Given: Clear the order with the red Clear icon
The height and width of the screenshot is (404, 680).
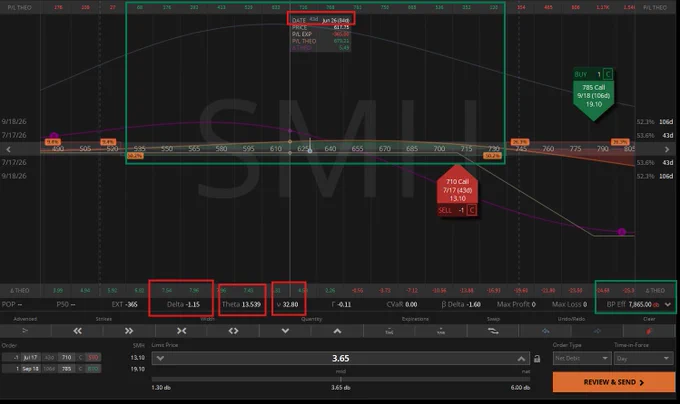Looking at the screenshot, I should click(x=649, y=331).
